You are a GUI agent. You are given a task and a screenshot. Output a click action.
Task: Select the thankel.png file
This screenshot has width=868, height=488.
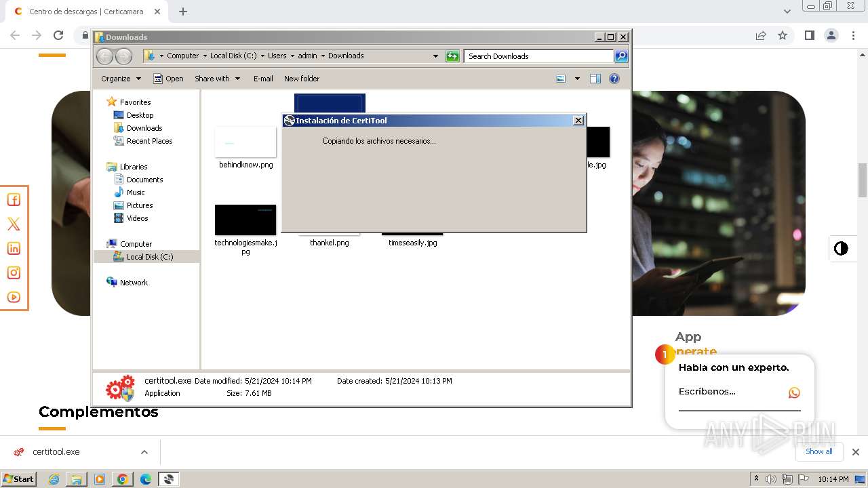(x=330, y=242)
